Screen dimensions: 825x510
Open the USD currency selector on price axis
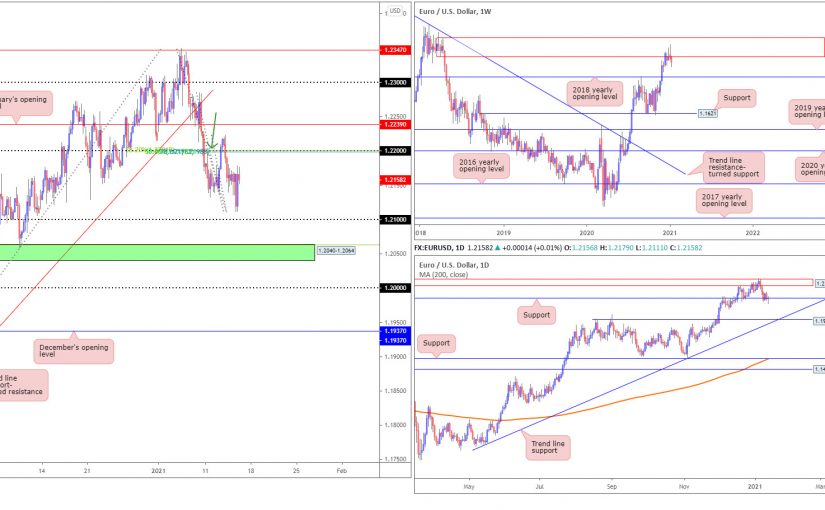[394, 11]
